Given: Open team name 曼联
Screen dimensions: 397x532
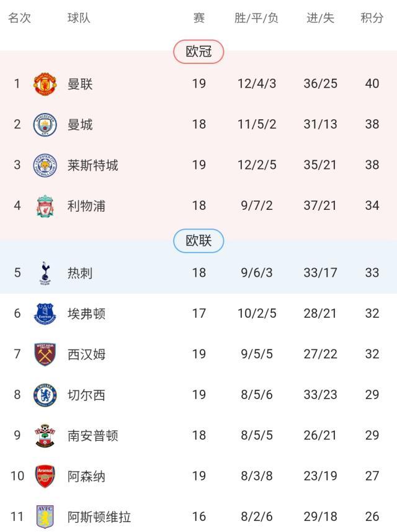Looking at the screenshot, I should tap(80, 84).
